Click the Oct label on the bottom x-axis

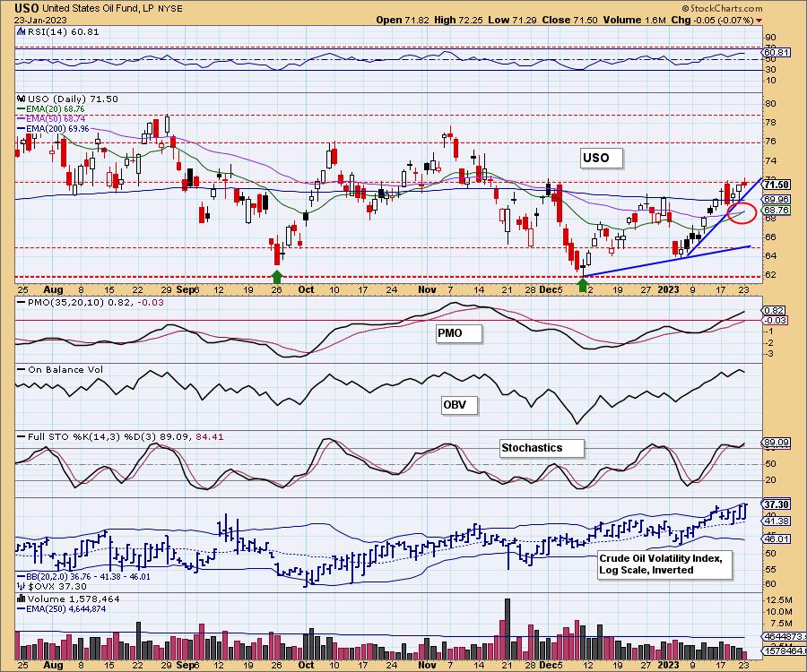coord(306,665)
